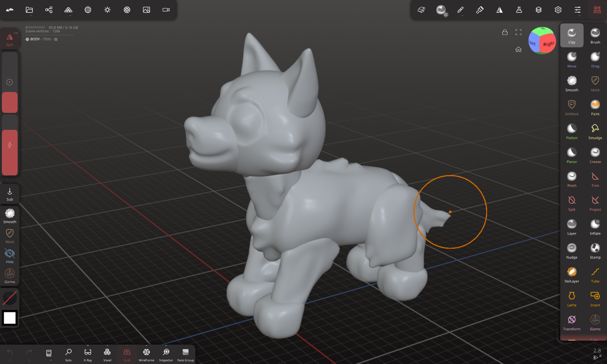
Task: Expand X-Ray options arrow
Action: 88,345
